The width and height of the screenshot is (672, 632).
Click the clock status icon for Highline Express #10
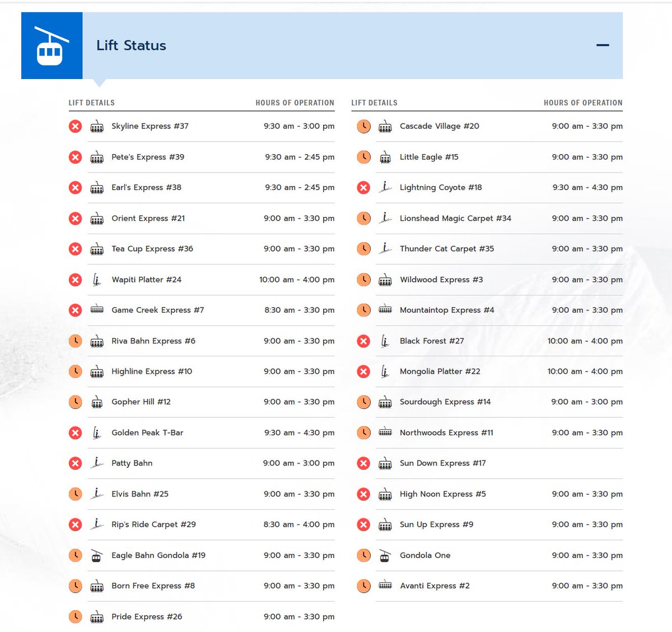(75, 371)
